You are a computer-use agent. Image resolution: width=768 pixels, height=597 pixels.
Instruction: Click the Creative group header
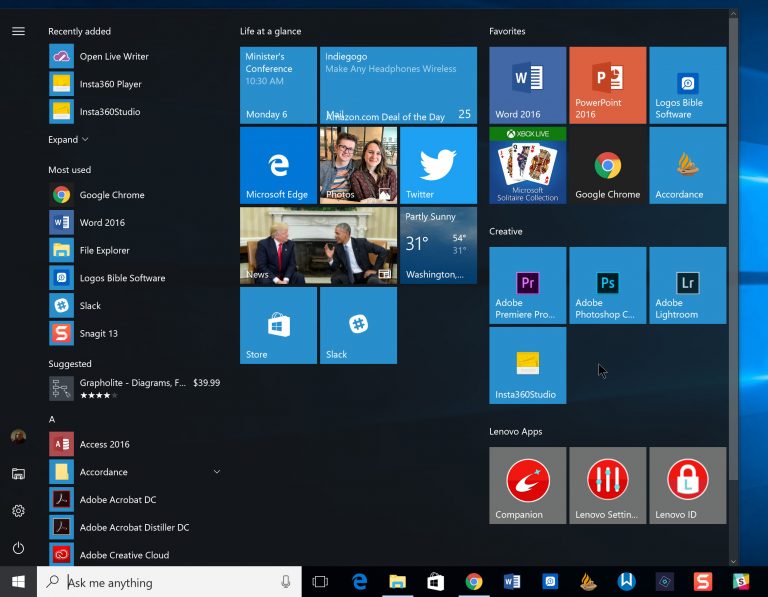pyautogui.click(x=505, y=231)
